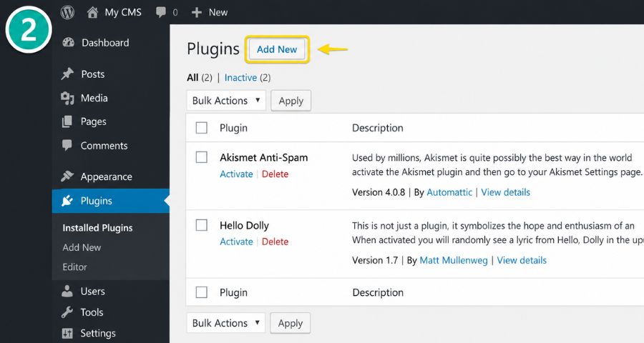Screen dimensions: 644x343
Task: Click the Tools wrench icon
Action: coord(67,312)
